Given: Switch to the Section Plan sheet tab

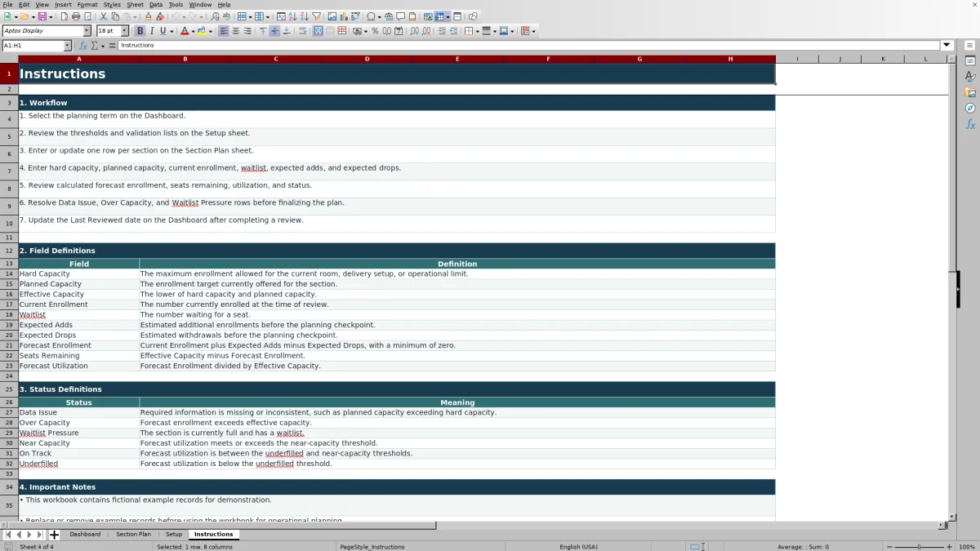Looking at the screenshot, I should [x=133, y=535].
